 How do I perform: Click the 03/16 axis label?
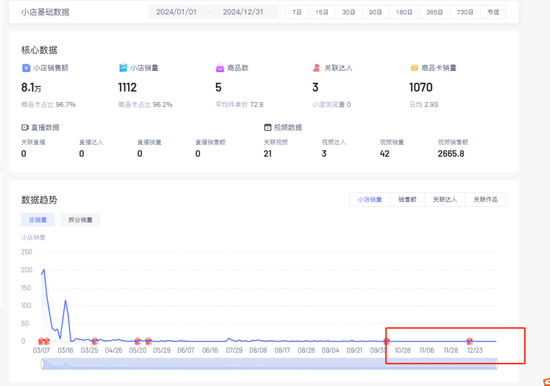[65, 350]
